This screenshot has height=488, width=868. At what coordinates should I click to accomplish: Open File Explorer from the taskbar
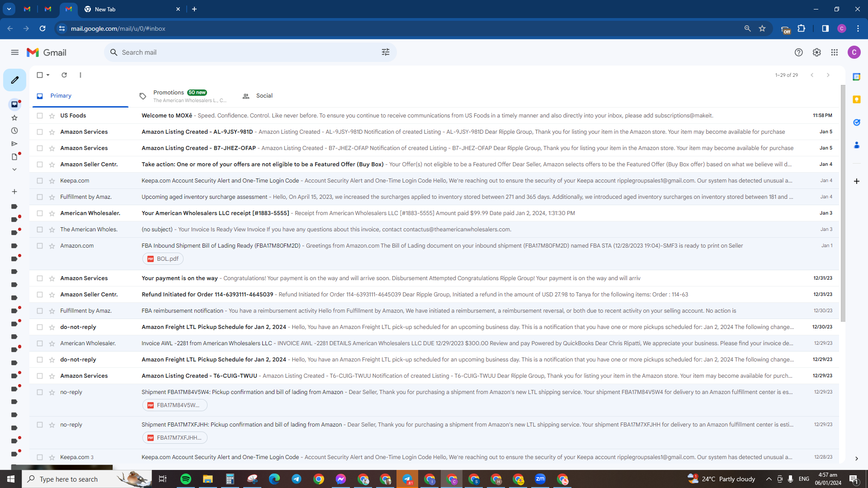tap(208, 479)
